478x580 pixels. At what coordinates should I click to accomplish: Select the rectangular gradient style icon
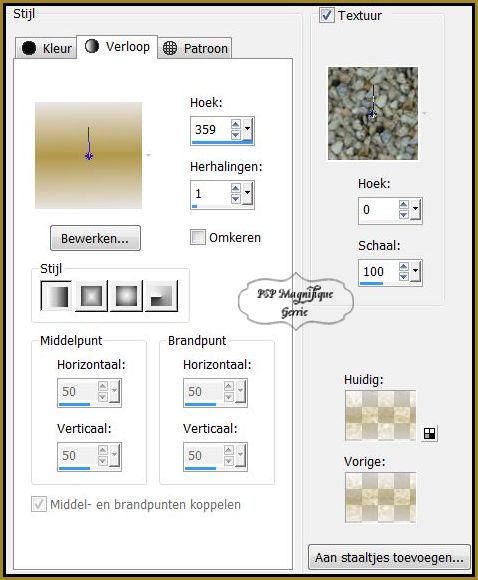point(91,296)
